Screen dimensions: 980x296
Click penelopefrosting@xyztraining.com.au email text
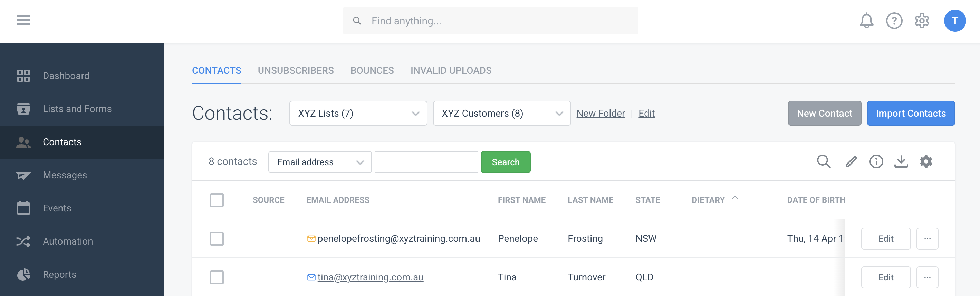399,239
